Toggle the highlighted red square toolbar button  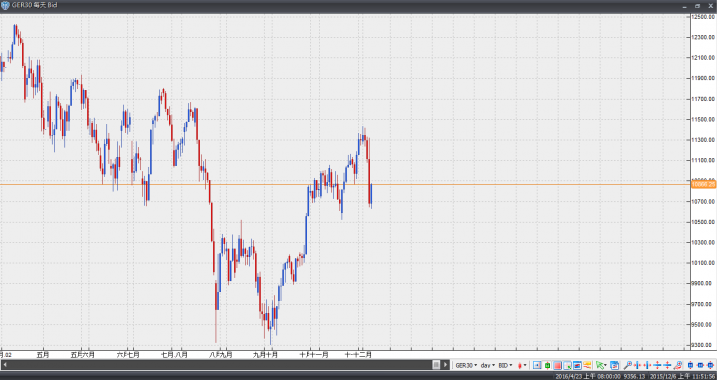click(x=557, y=365)
